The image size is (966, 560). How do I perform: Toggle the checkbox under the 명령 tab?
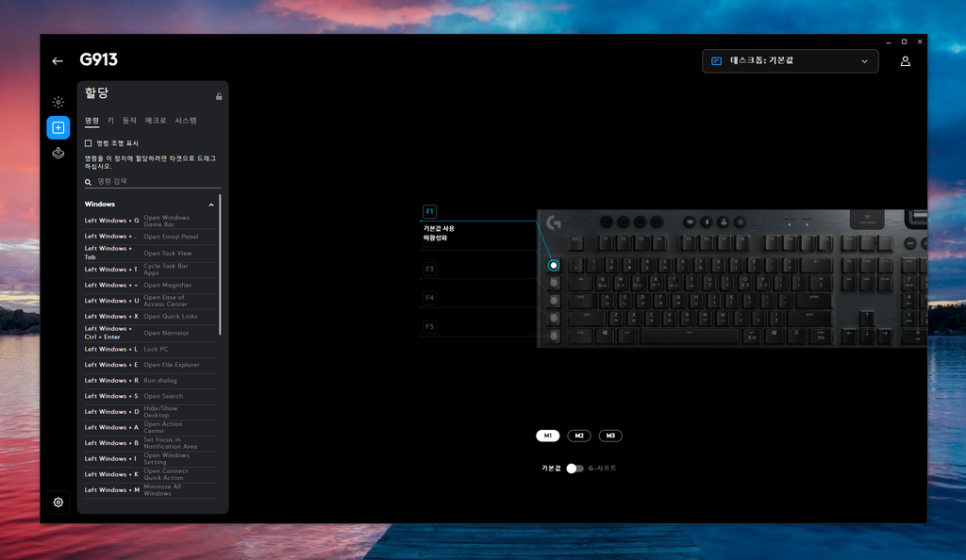click(x=88, y=143)
